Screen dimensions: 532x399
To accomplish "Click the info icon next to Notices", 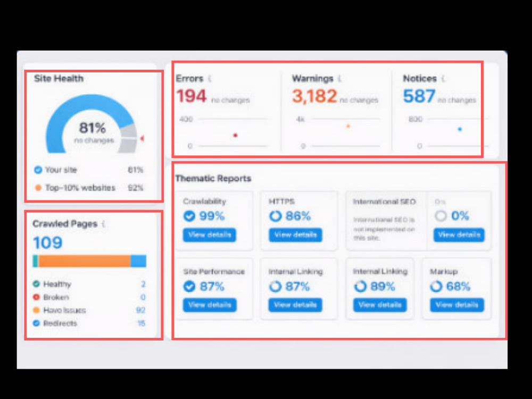I will (x=443, y=79).
